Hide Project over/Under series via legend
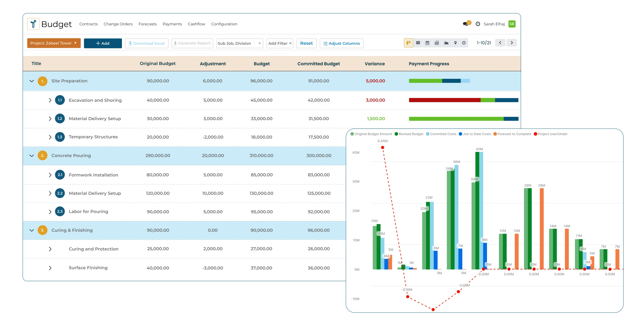644x321 pixels. (550, 134)
